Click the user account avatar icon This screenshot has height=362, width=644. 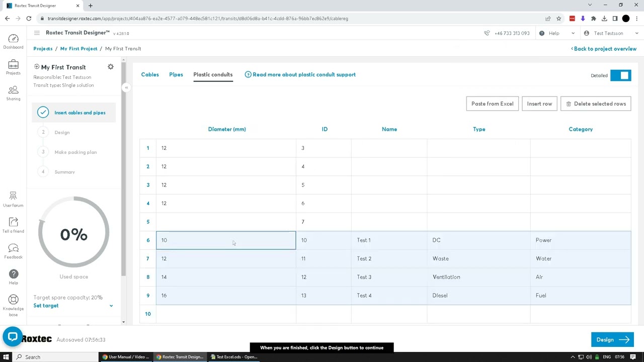click(587, 33)
